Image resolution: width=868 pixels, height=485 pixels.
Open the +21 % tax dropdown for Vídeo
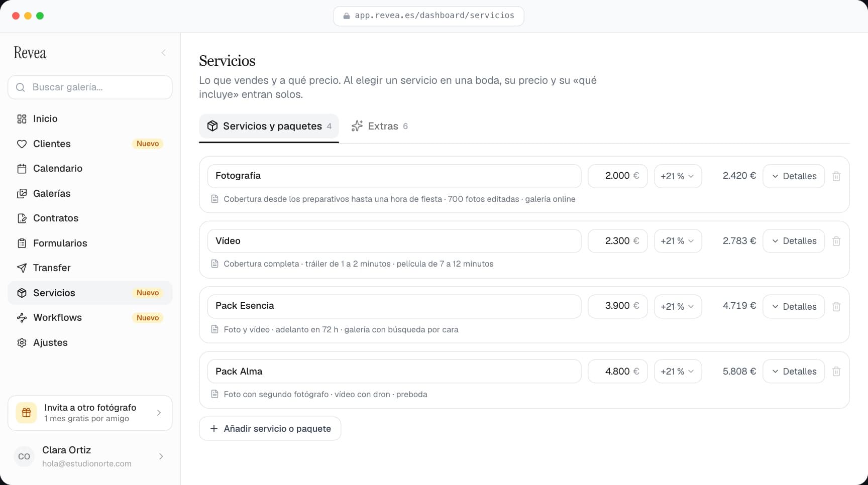[678, 241]
